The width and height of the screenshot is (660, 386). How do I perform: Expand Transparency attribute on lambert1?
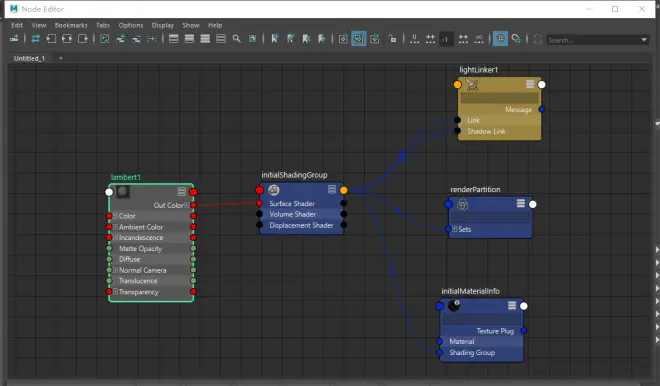coord(115,291)
